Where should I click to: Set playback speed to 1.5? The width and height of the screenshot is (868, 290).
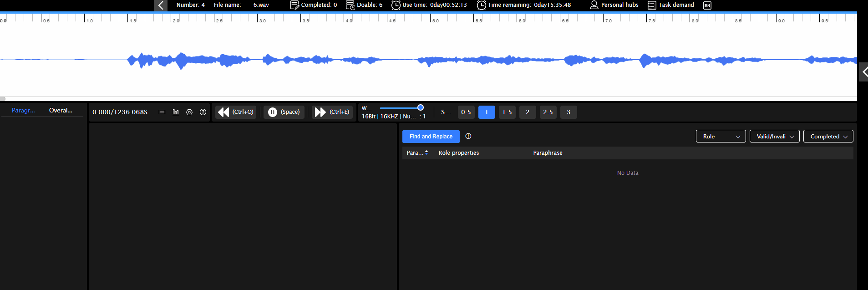click(x=507, y=112)
